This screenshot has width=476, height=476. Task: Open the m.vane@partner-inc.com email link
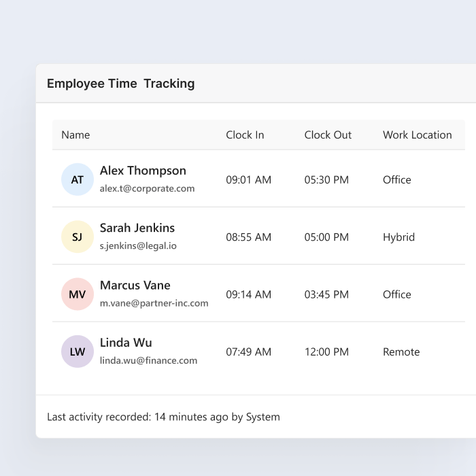point(154,303)
